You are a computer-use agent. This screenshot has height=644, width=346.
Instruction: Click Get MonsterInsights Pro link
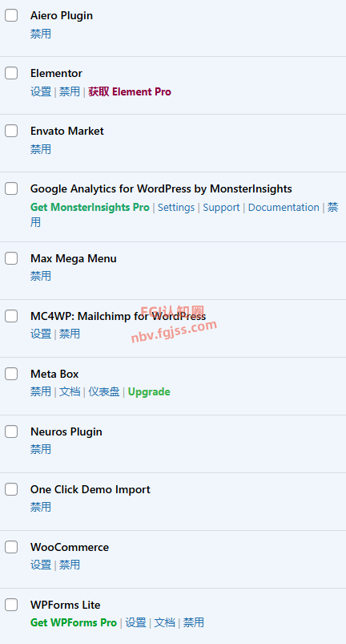tap(90, 208)
